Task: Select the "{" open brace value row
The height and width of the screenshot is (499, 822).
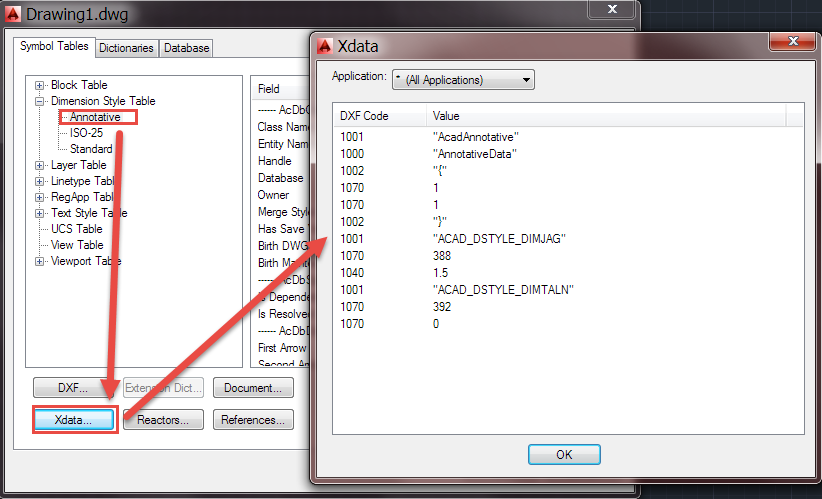Action: click(x=568, y=171)
